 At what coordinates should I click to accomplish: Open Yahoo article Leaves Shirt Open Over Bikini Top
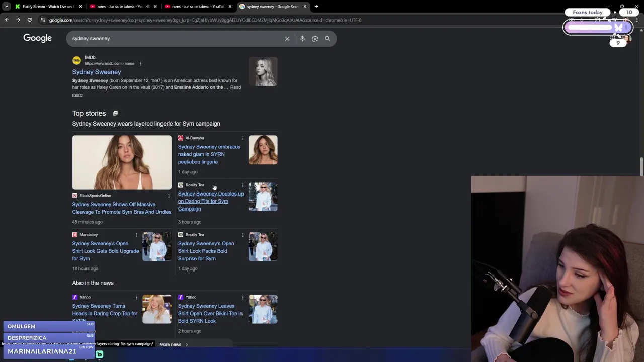(x=210, y=313)
